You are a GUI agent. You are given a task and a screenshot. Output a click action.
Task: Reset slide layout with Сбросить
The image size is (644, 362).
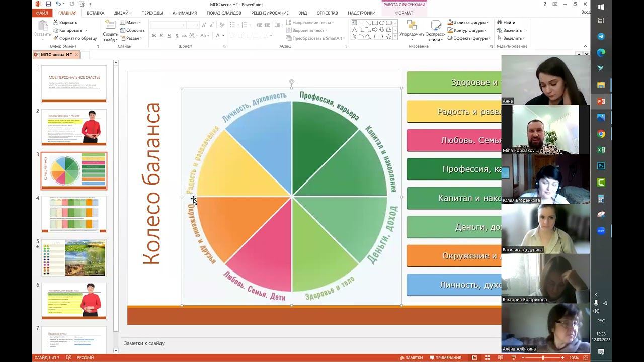tap(132, 30)
